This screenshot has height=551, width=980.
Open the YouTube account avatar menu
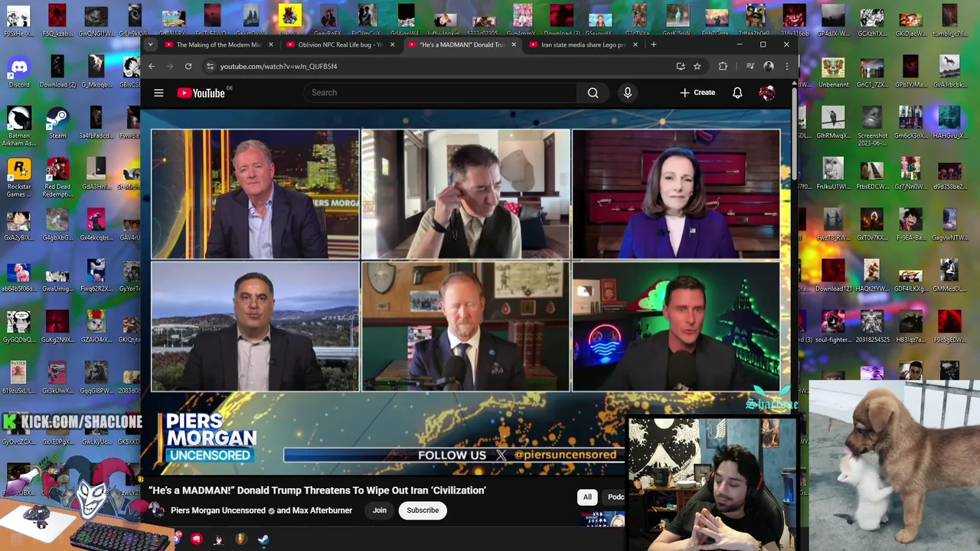(766, 93)
